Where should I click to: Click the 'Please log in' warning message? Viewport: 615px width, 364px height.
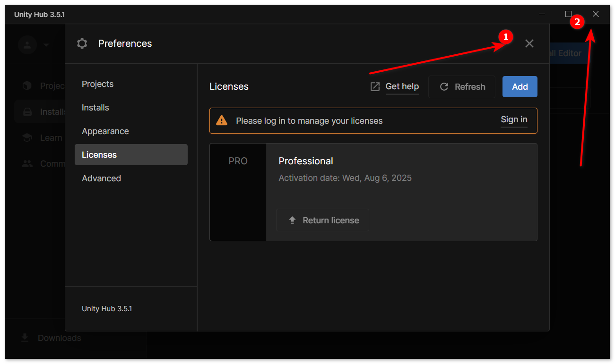(x=309, y=121)
